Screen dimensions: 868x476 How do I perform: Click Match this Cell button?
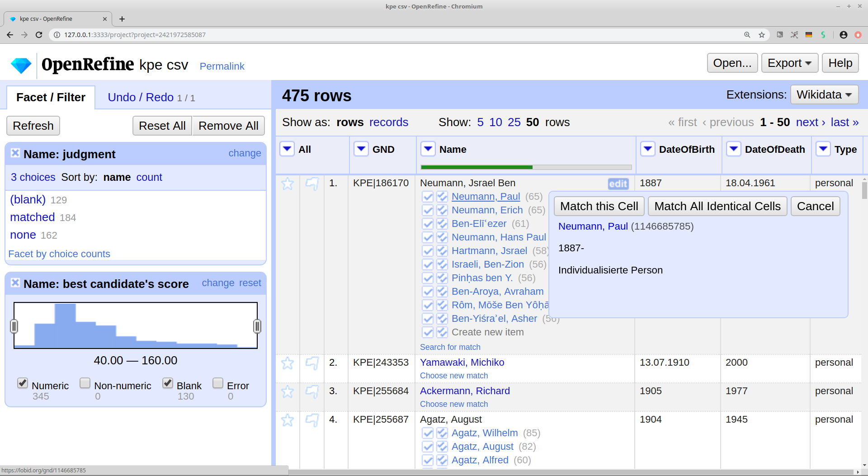[599, 206]
